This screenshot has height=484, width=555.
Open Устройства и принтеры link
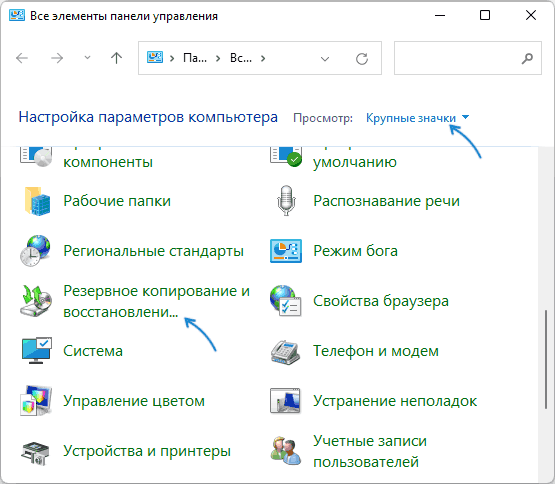tap(147, 451)
